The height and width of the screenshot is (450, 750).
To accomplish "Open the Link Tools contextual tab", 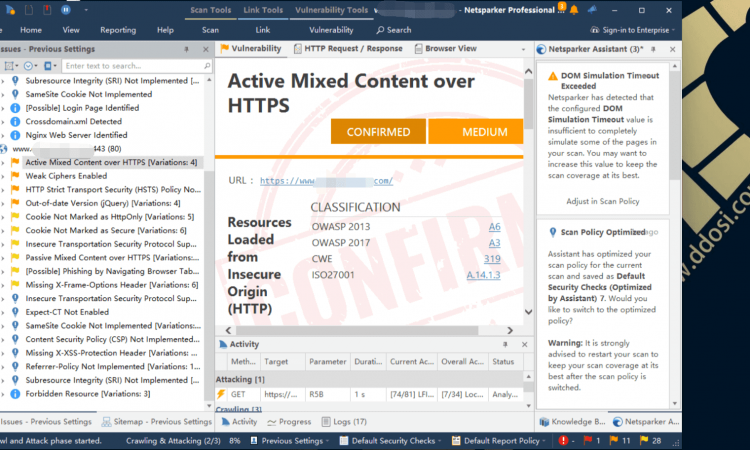I will click(263, 10).
